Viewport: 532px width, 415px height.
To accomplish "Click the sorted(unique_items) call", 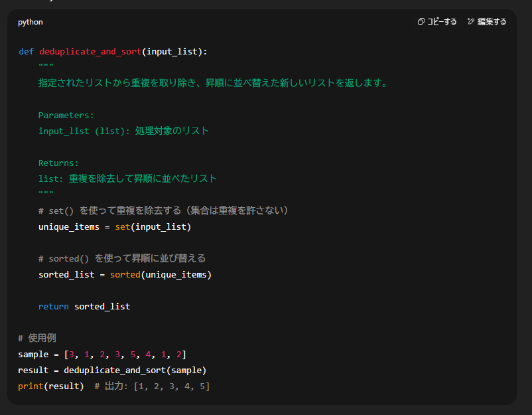I will tap(161, 274).
